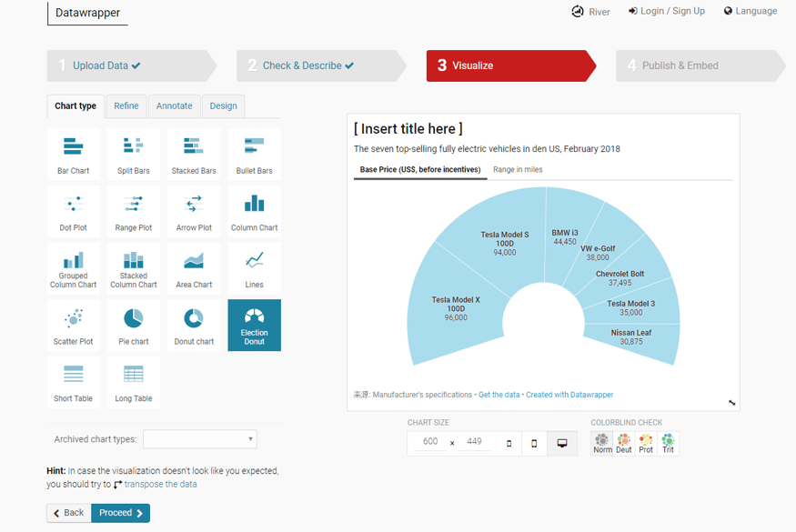Click the Datawrapper logo
Image resolution: width=796 pixels, height=532 pixels.
coord(87,13)
